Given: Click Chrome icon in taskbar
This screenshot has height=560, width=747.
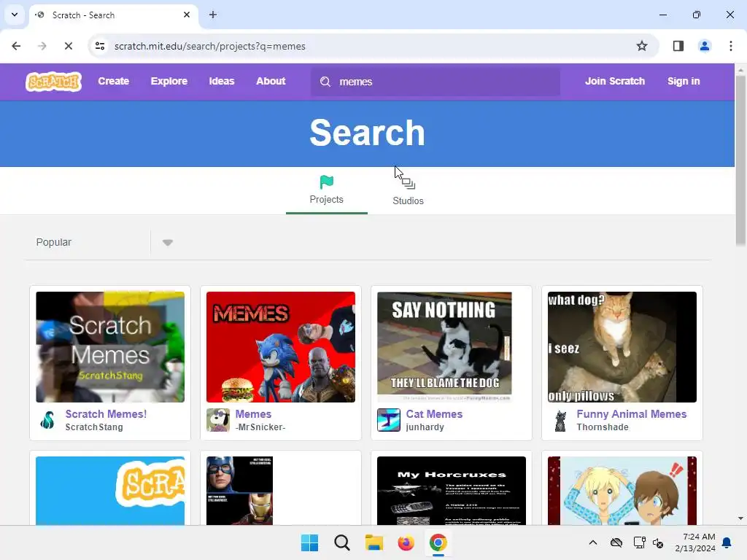Looking at the screenshot, I should point(438,542).
